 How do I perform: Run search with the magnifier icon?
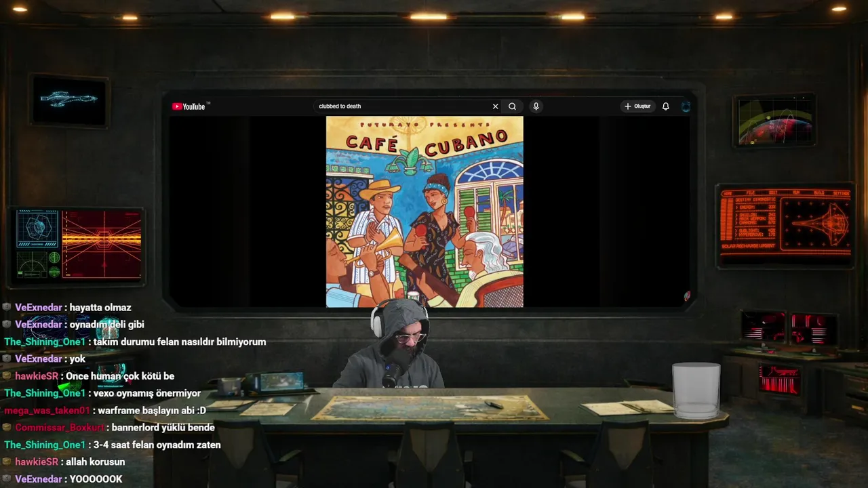[513, 106]
